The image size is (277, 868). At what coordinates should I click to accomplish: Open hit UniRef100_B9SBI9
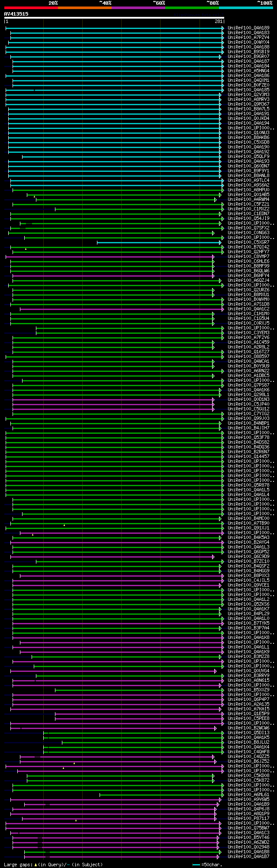click(248, 52)
